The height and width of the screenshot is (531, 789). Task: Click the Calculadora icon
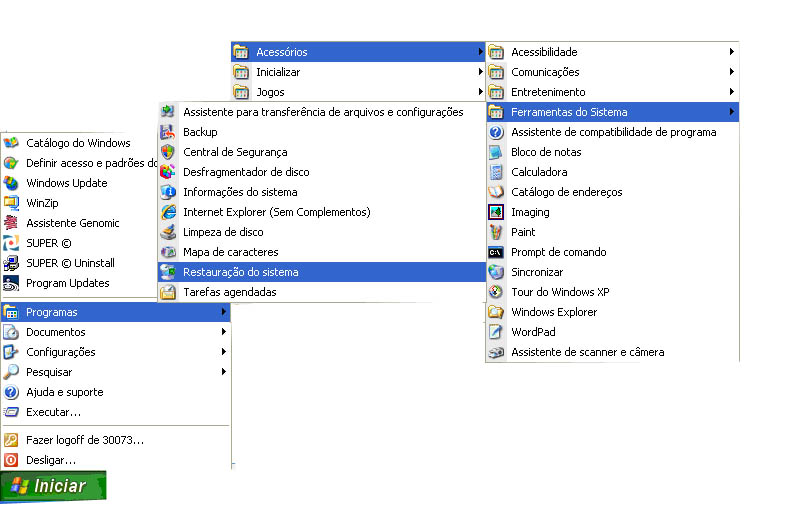coord(496,172)
